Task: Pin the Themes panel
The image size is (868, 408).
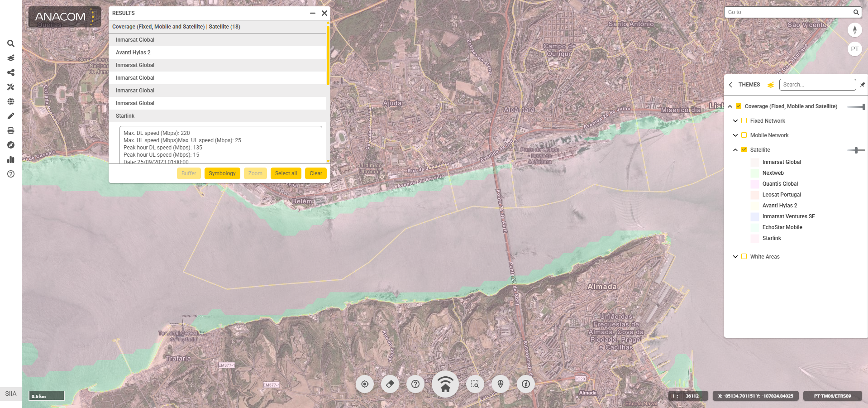Action: (863, 85)
